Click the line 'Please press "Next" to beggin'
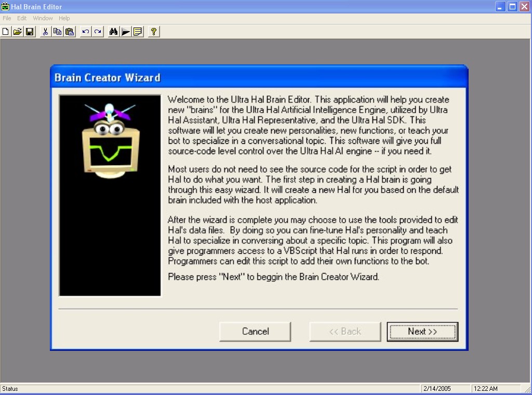 tap(273, 277)
